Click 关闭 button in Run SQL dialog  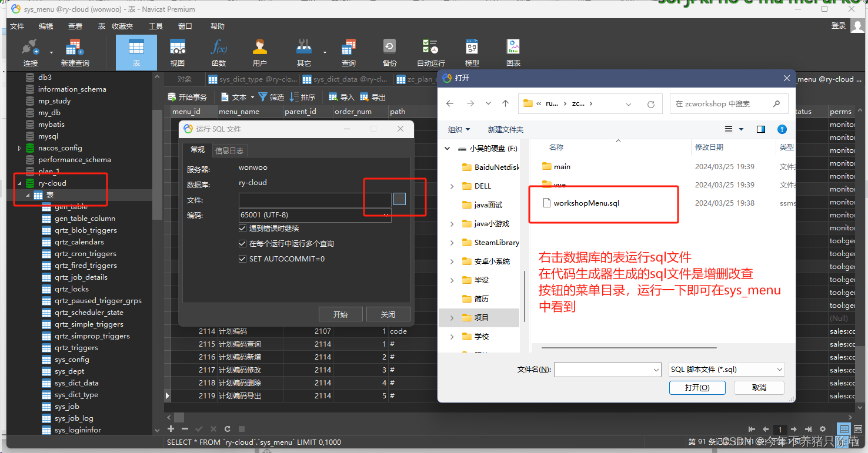click(388, 314)
